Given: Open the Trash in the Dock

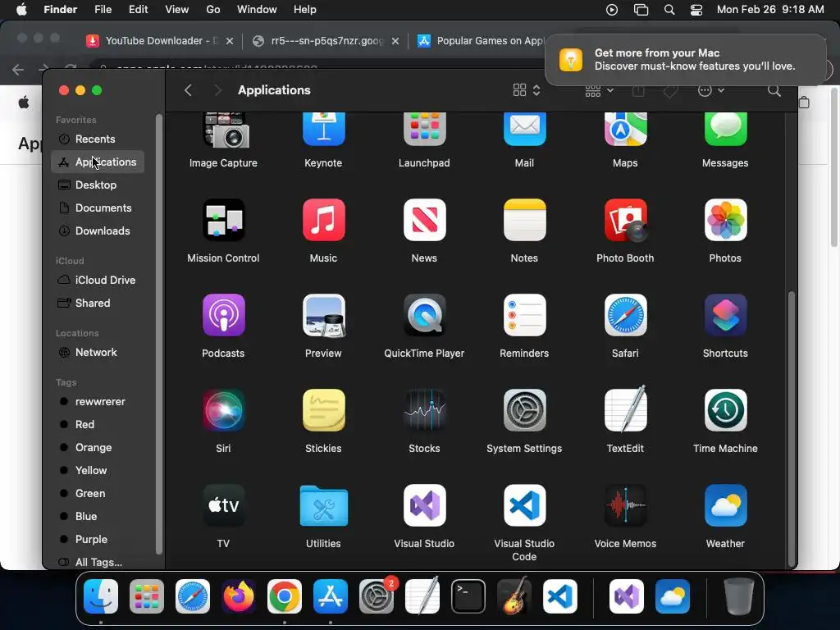Looking at the screenshot, I should [x=739, y=596].
